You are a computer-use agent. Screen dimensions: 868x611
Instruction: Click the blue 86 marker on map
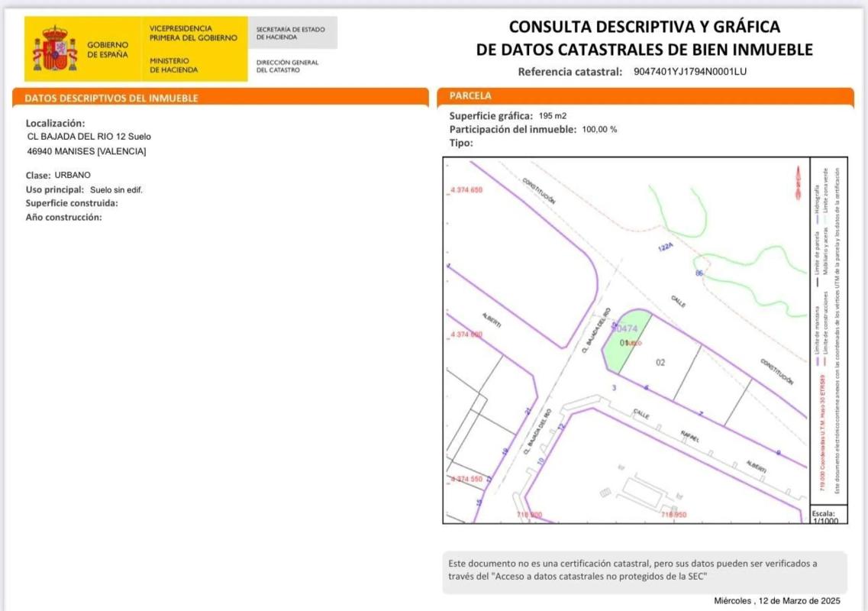point(699,273)
